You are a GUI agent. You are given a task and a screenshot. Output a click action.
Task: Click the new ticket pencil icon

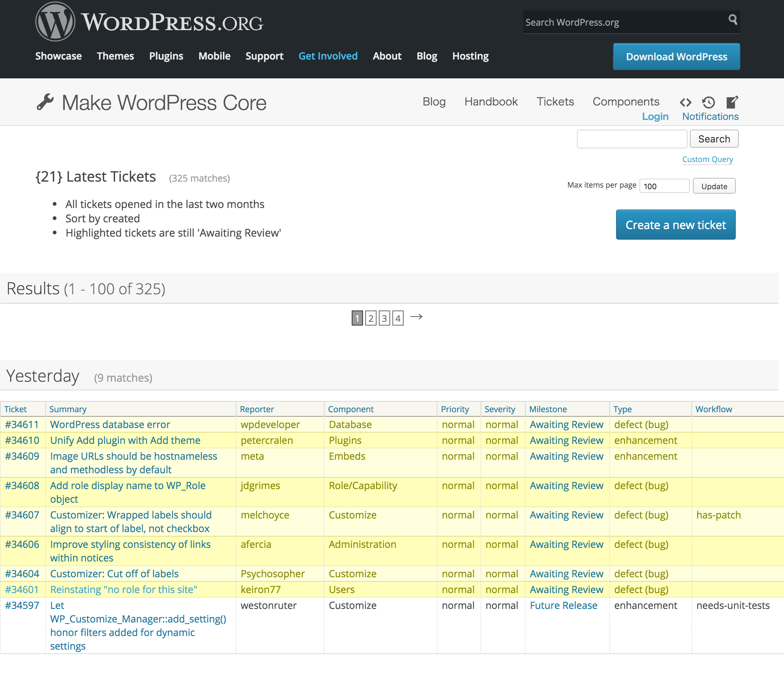click(x=732, y=102)
